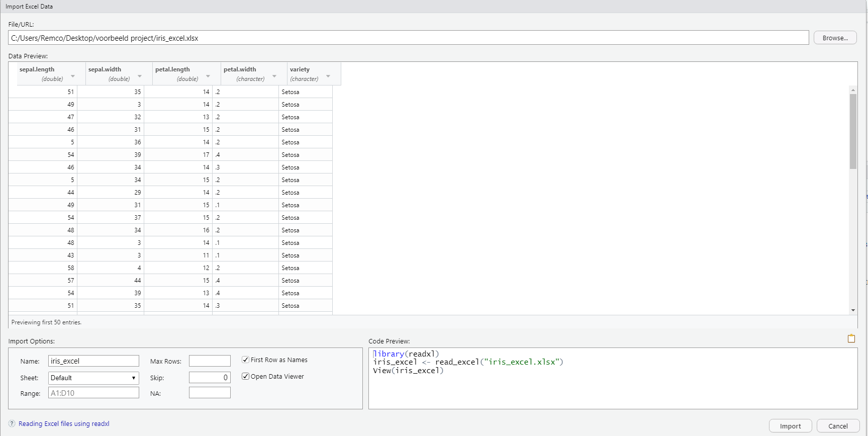868x436 pixels.
Task: Uncheck First Row as Names
Action: point(246,360)
